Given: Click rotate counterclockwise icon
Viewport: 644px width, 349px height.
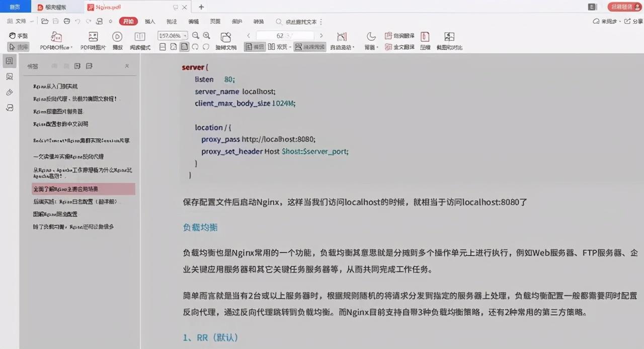Looking at the screenshot, I should coord(195,47).
